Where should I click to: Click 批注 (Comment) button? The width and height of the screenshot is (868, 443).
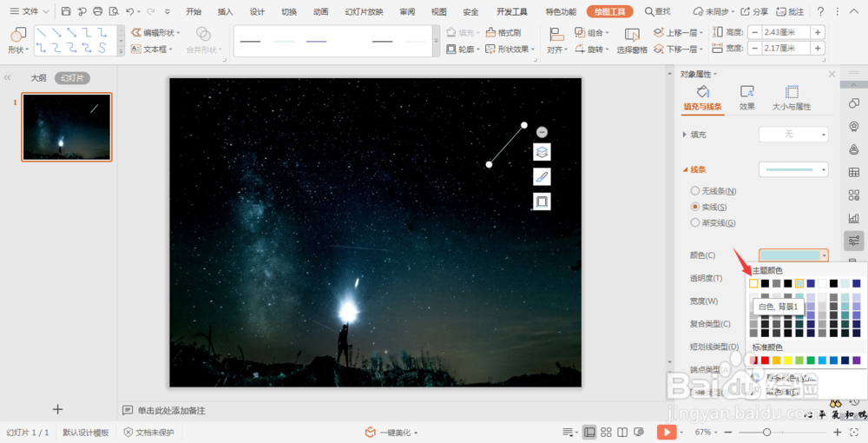[x=790, y=11]
